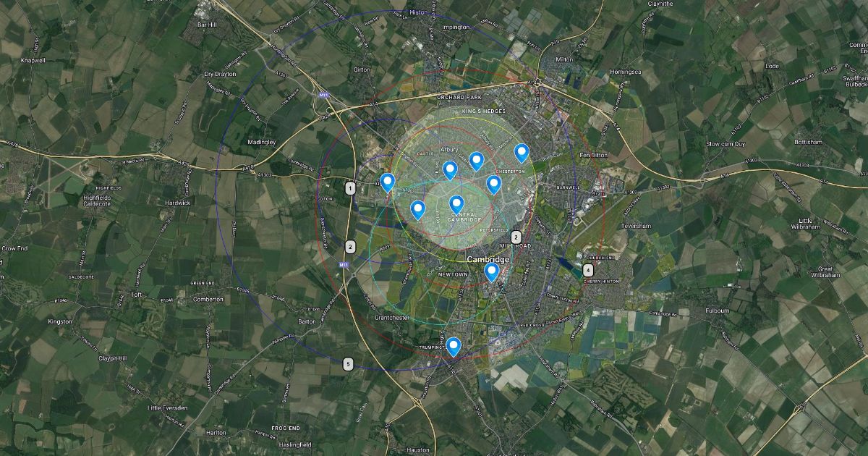The width and height of the screenshot is (868, 456).
Task: Click the pin between Arbury and Chesterton pins
Action: pos(477,161)
